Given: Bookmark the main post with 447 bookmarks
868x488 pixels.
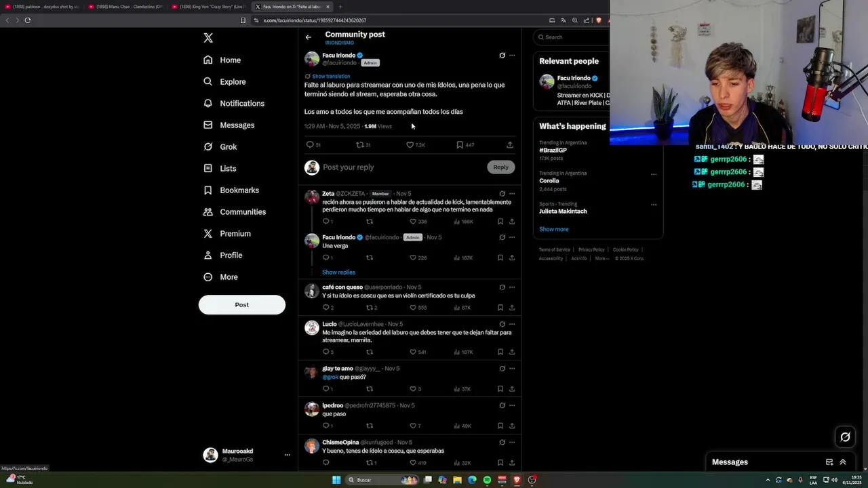Looking at the screenshot, I should pos(460,144).
